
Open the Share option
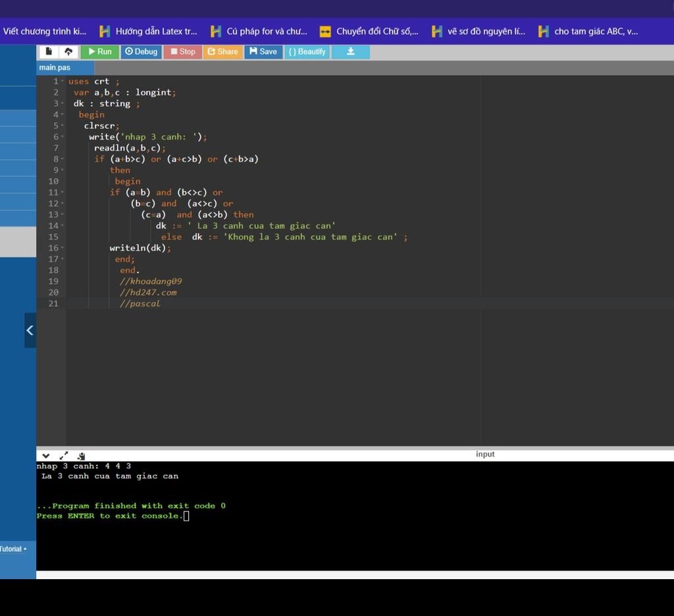click(x=222, y=51)
